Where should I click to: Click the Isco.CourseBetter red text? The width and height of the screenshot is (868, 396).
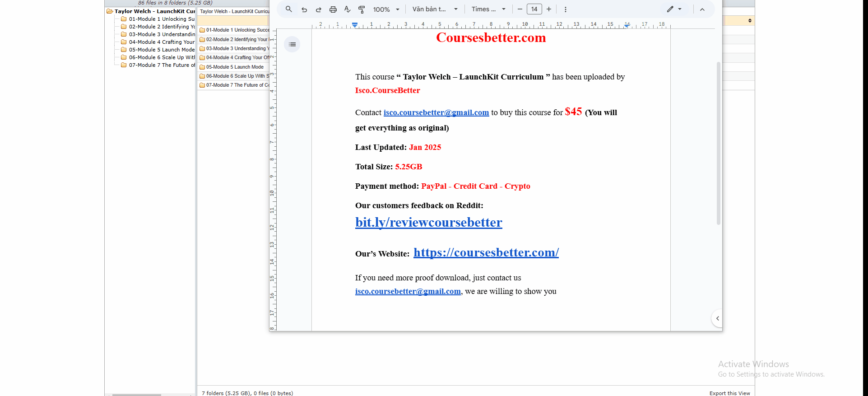[x=387, y=90]
